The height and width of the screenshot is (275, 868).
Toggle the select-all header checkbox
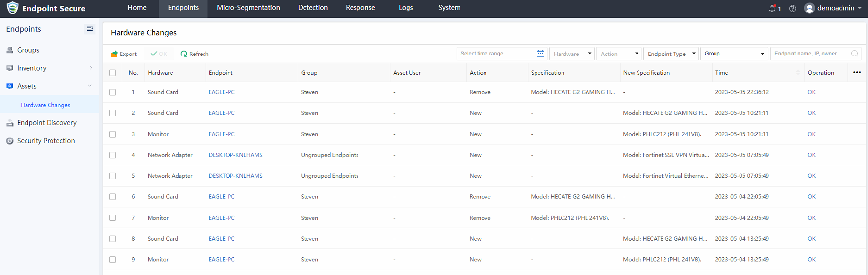coord(113,73)
